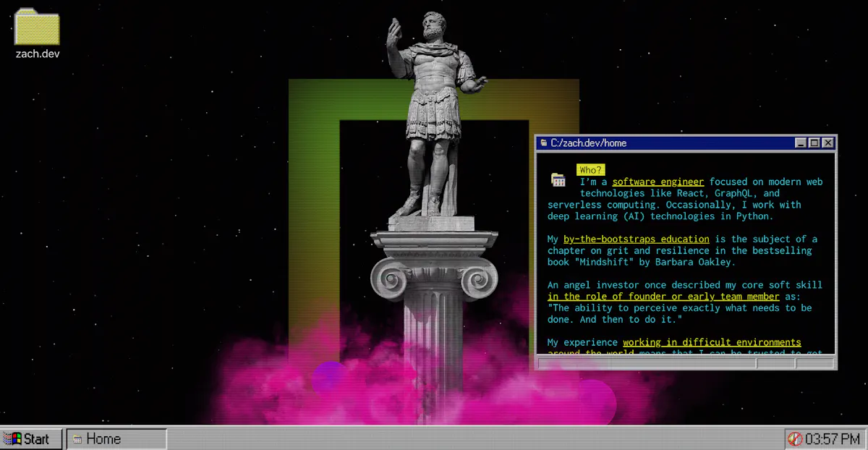Close the C:/zach.dev/home window
868x450 pixels.
click(x=827, y=143)
